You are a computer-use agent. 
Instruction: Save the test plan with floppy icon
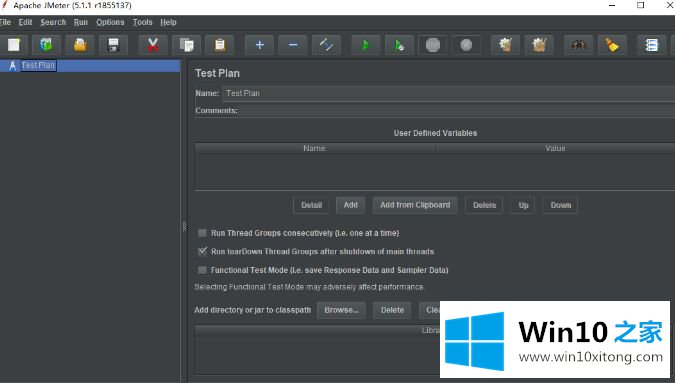(x=113, y=45)
